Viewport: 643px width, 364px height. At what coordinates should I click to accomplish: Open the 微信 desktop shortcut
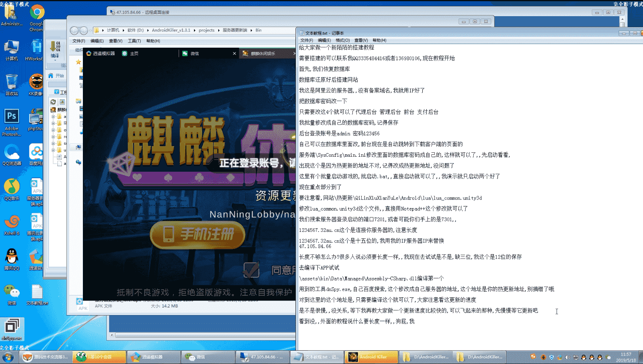point(11,295)
